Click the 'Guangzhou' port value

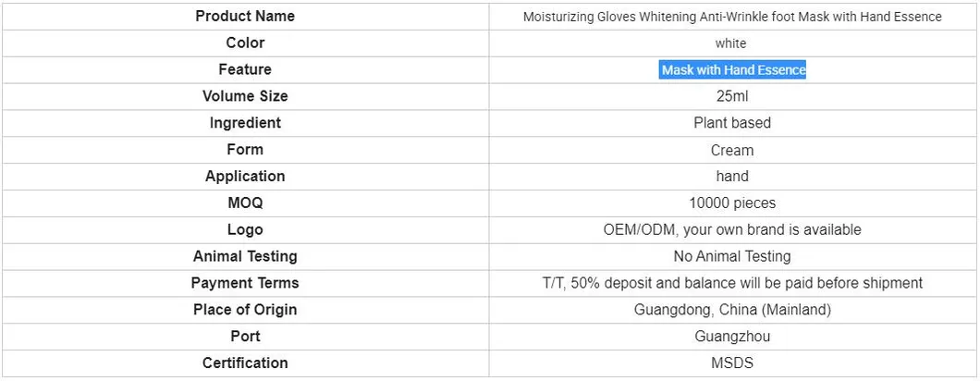[732, 337]
